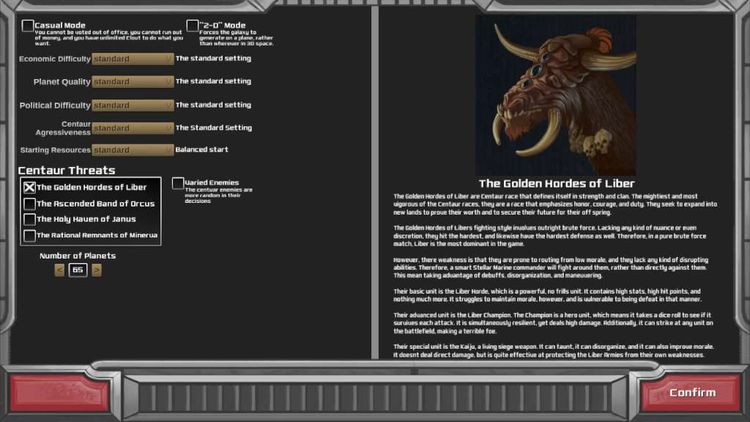
Task: Uncheck The Golden Hordes of Liber
Action: pyautogui.click(x=30, y=188)
